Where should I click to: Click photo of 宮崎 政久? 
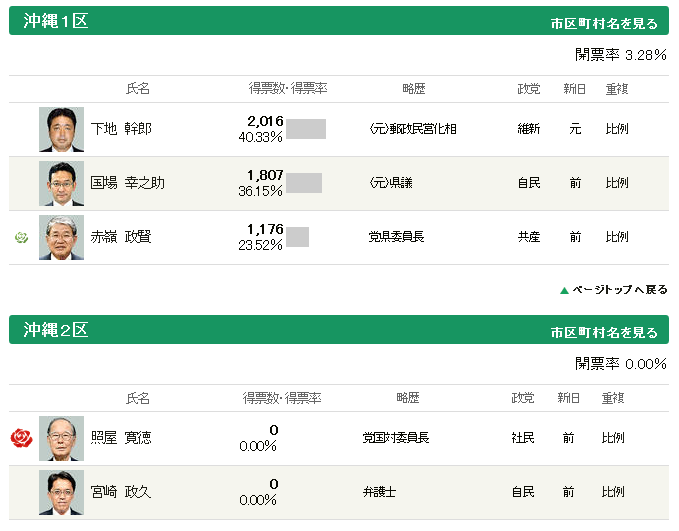click(61, 492)
